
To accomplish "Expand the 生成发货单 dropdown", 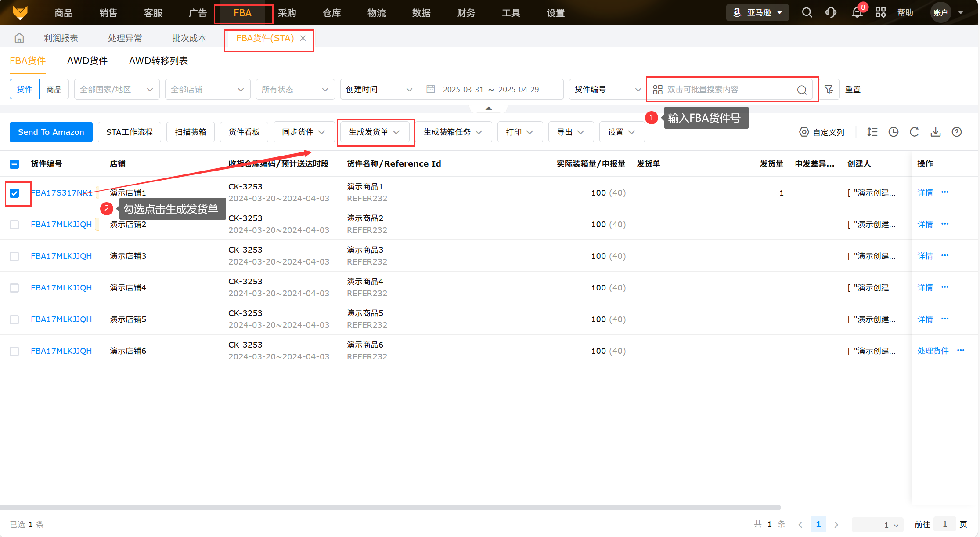I will pyautogui.click(x=375, y=132).
